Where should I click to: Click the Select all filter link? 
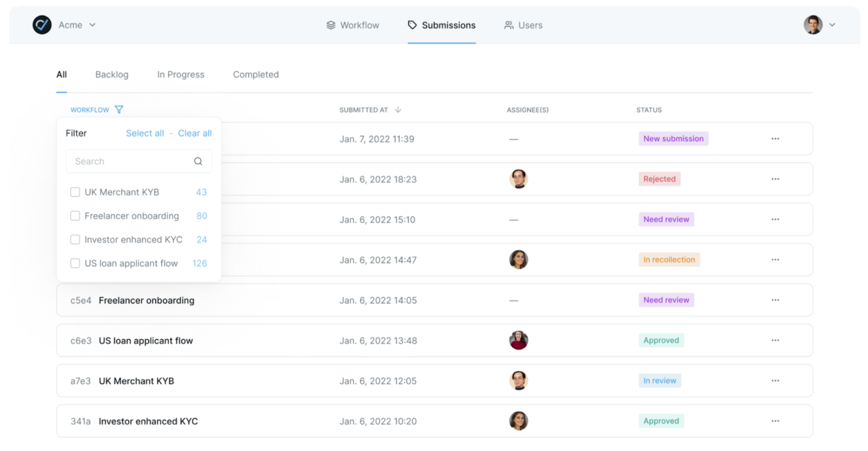click(x=145, y=133)
